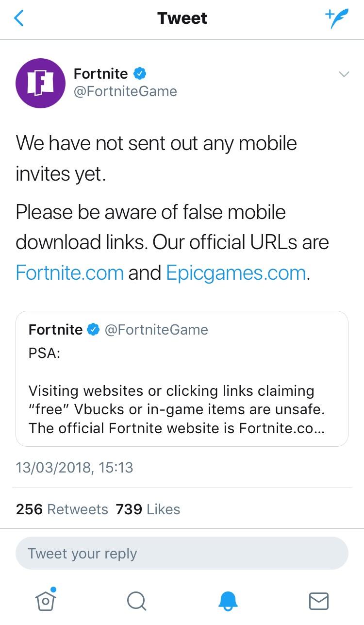The height and width of the screenshot is (625, 364).
Task: Open the tweet actions dropdown arrow
Action: (345, 74)
